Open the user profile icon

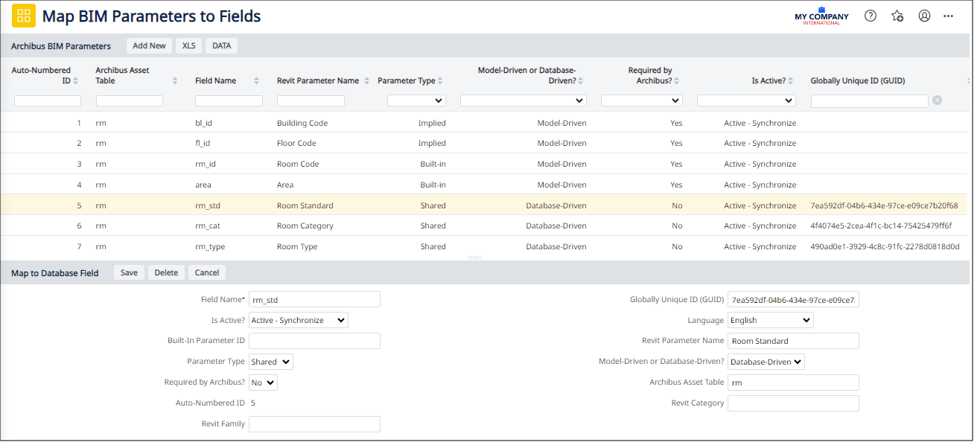(924, 16)
